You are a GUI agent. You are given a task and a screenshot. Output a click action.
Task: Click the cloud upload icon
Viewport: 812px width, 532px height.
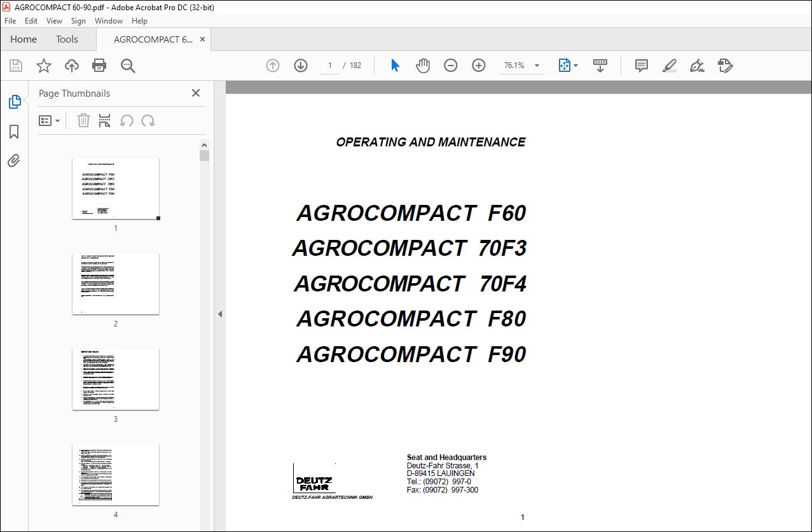pos(72,66)
